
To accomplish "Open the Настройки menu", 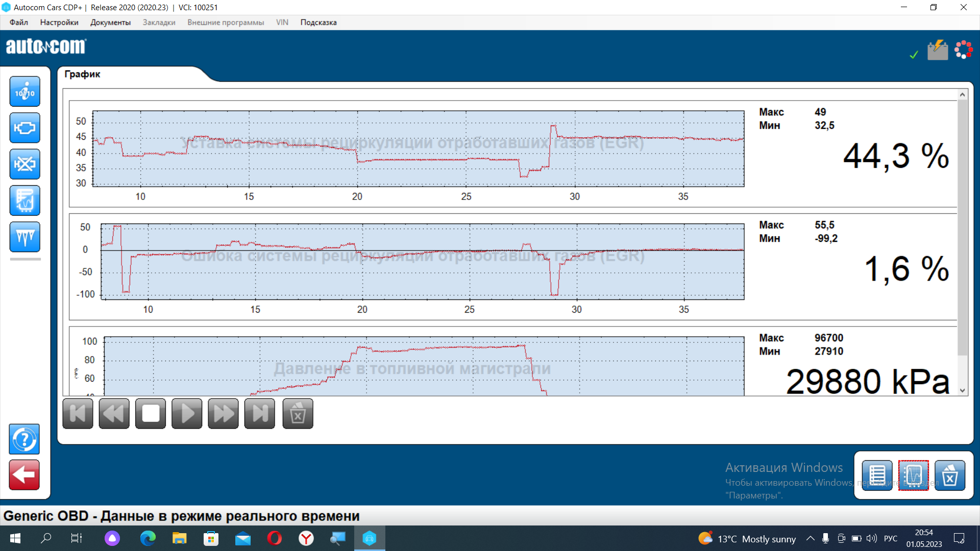I will 59,22.
